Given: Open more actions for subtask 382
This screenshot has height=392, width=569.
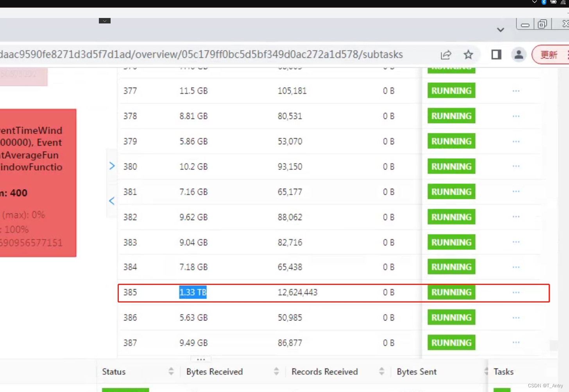Looking at the screenshot, I should click(516, 217).
